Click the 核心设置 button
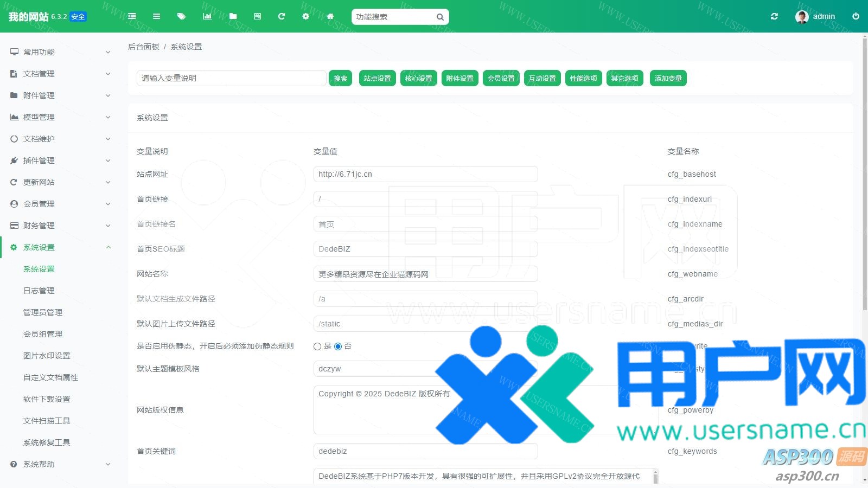868x488 pixels. click(418, 78)
